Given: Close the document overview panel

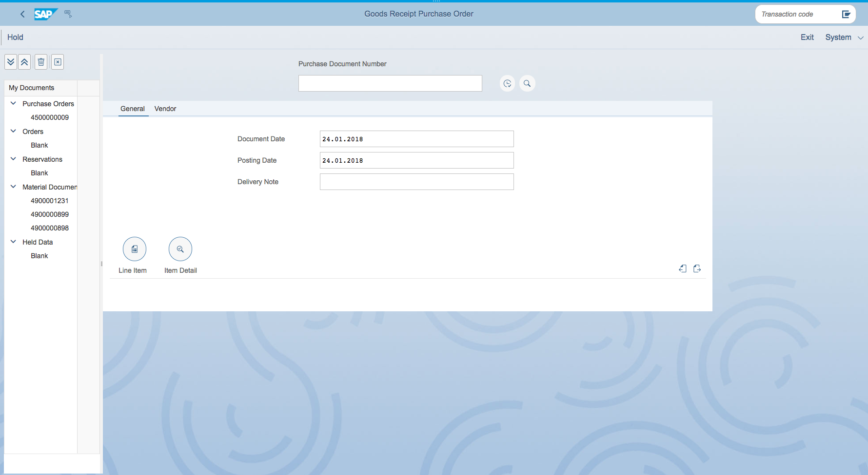Looking at the screenshot, I should (58, 62).
